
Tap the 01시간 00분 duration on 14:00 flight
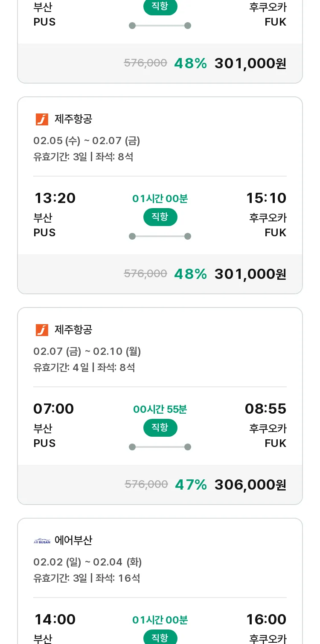tap(160, 620)
